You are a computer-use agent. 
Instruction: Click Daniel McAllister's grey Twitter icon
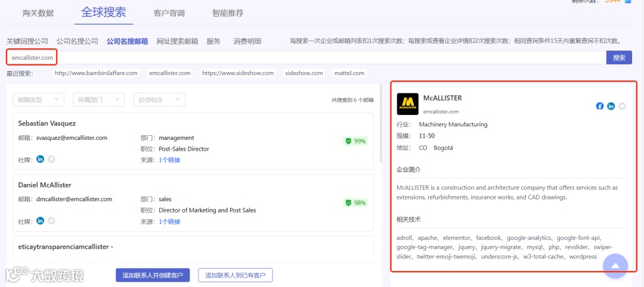point(51,220)
